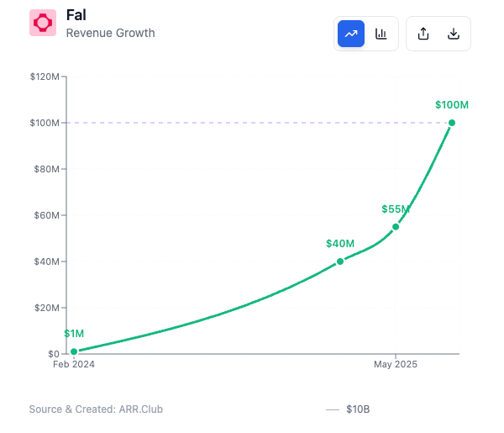Click the $1M data point
The height and width of the screenshot is (433, 504).
(74, 351)
